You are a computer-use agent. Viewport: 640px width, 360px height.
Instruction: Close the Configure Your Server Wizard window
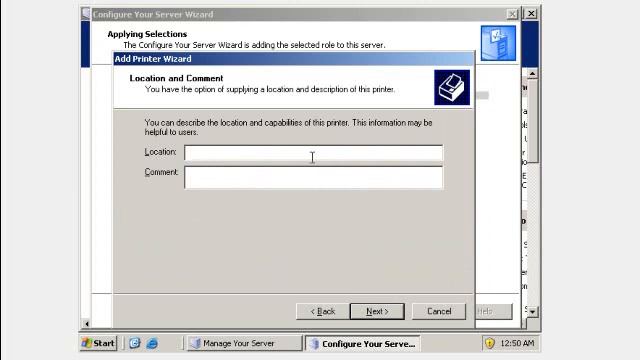click(512, 14)
